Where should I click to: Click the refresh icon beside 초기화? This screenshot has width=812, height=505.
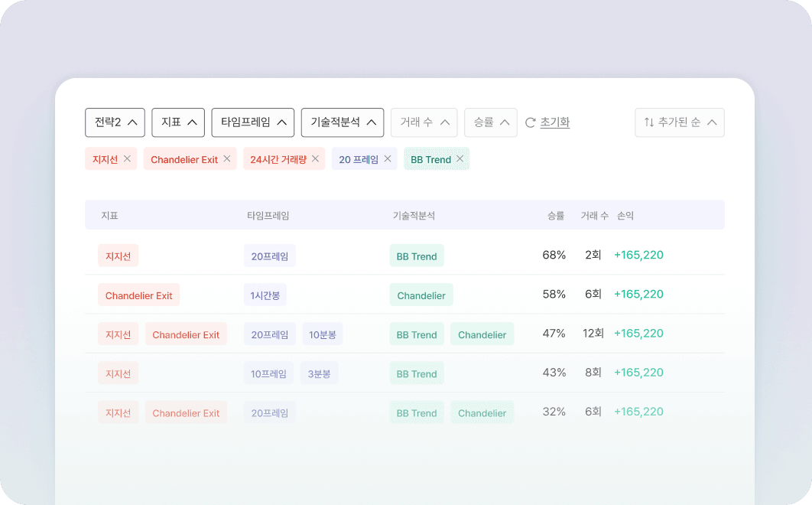pyautogui.click(x=531, y=123)
